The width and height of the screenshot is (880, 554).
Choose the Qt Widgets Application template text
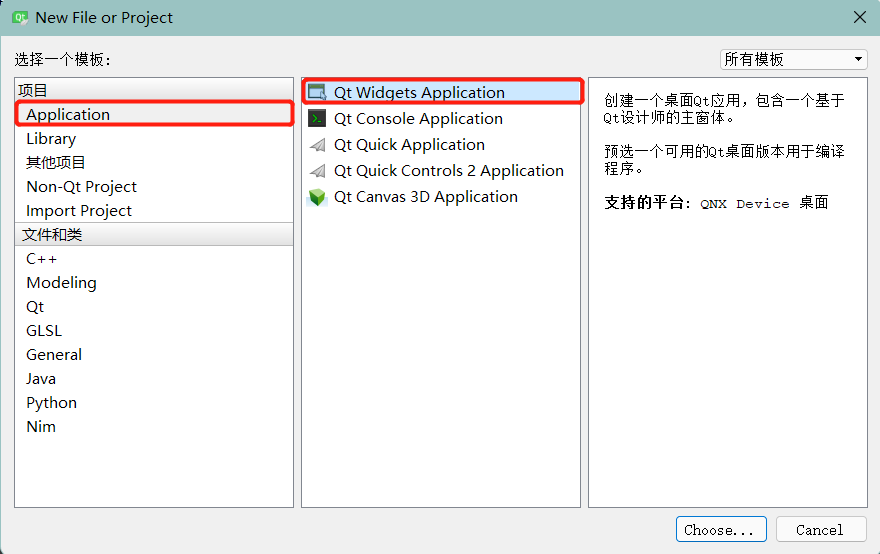click(x=419, y=93)
